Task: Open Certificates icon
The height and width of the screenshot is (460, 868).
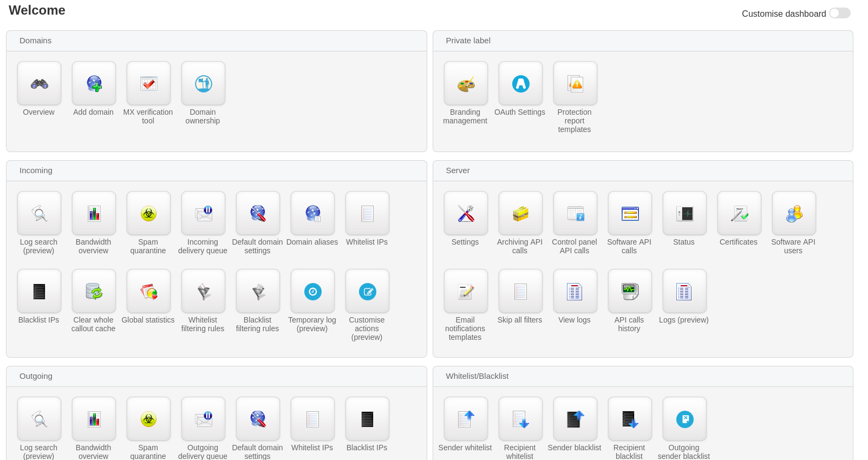Action: (739, 213)
